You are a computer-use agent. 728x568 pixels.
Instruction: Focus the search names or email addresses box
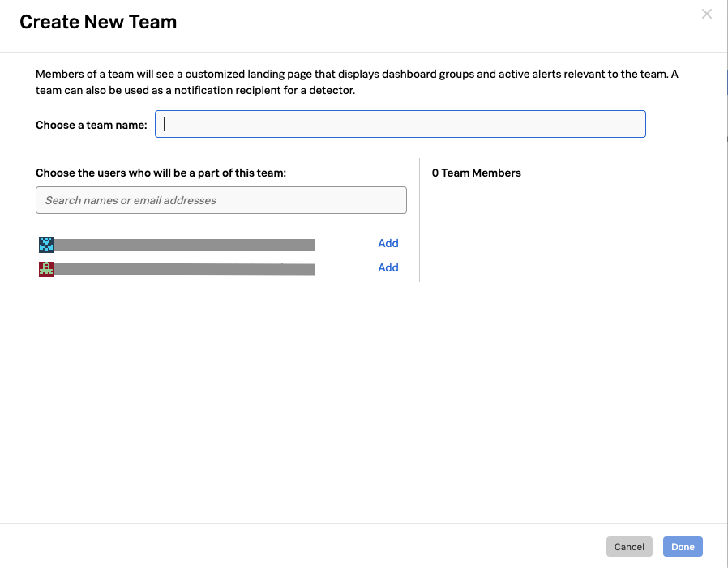221,199
